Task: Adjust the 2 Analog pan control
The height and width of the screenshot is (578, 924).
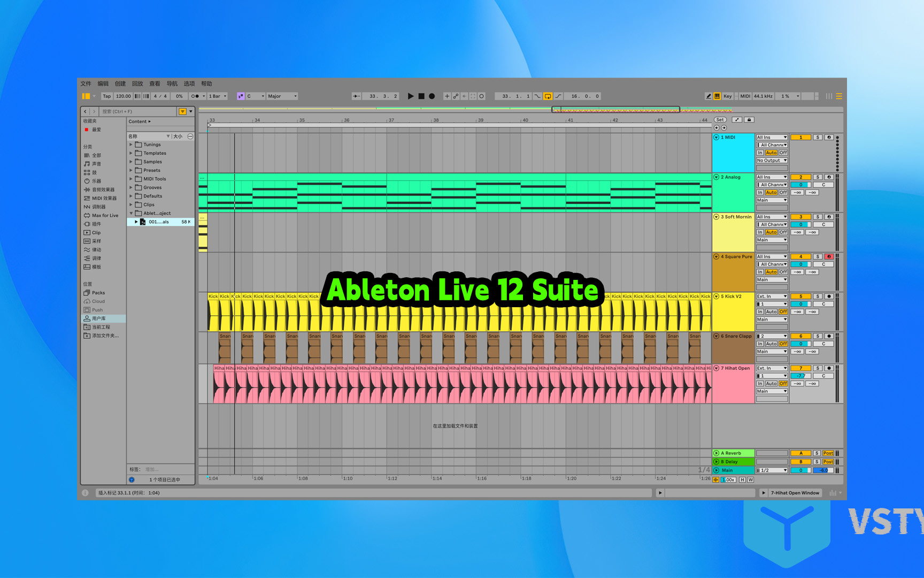Action: coord(823,185)
